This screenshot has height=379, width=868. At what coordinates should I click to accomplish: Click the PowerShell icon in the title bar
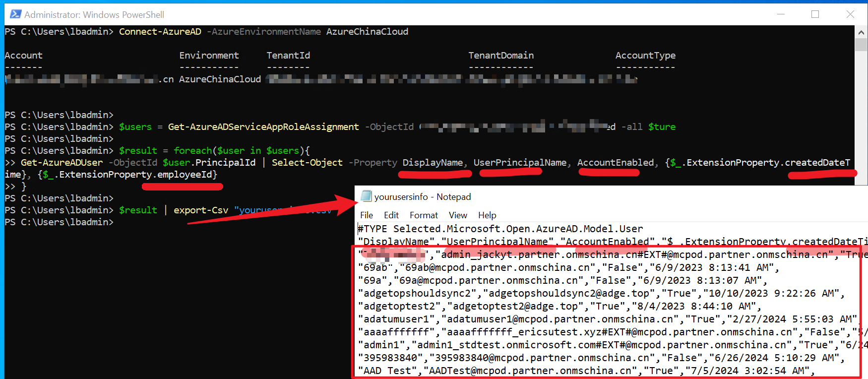pos(15,14)
